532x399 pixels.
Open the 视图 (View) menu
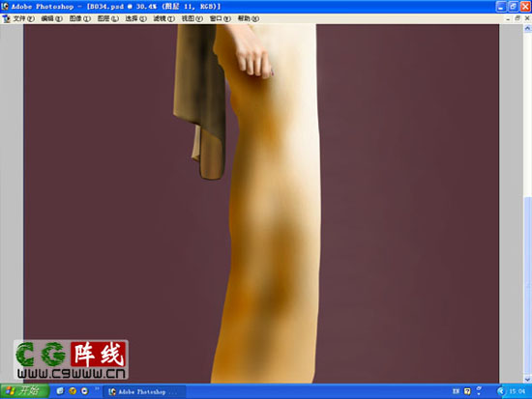192,18
